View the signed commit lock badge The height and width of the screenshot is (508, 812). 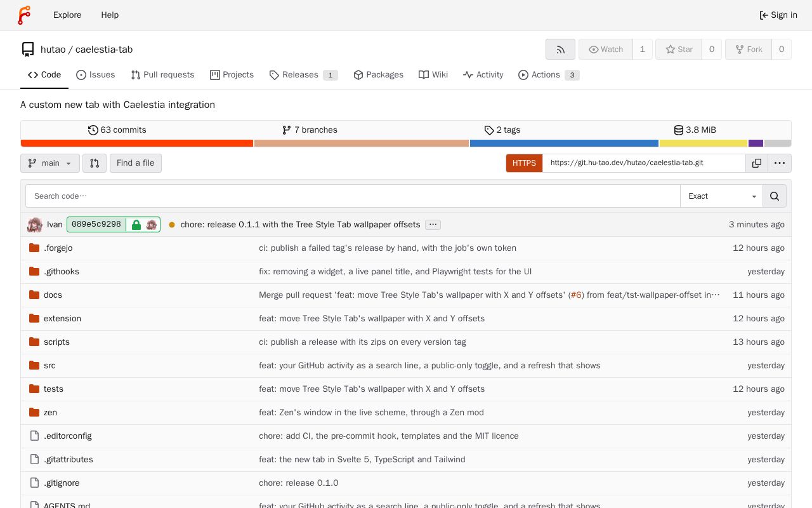point(136,225)
